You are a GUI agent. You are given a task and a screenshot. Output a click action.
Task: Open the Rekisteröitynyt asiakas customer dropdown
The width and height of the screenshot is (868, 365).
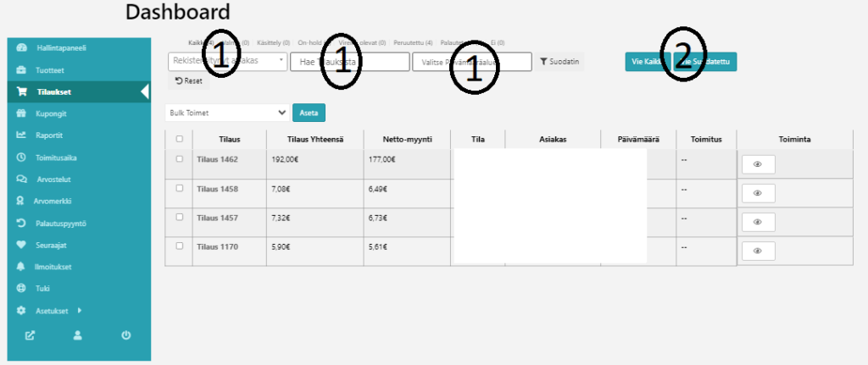point(228,62)
